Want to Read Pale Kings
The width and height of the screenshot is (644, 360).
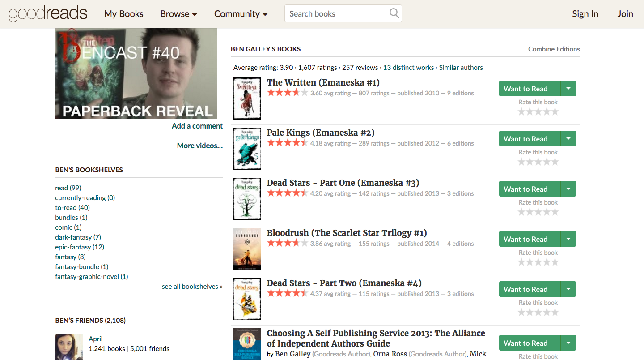(x=530, y=139)
